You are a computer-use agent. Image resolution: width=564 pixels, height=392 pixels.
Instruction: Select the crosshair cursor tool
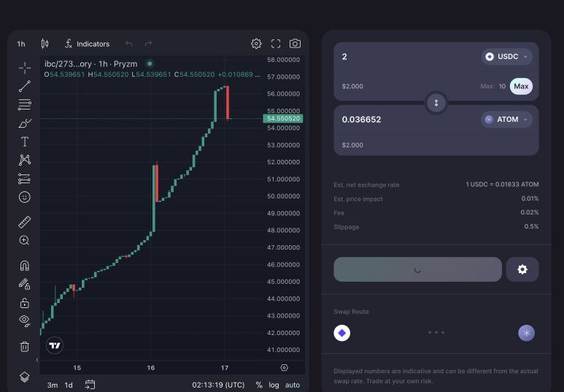coord(25,68)
